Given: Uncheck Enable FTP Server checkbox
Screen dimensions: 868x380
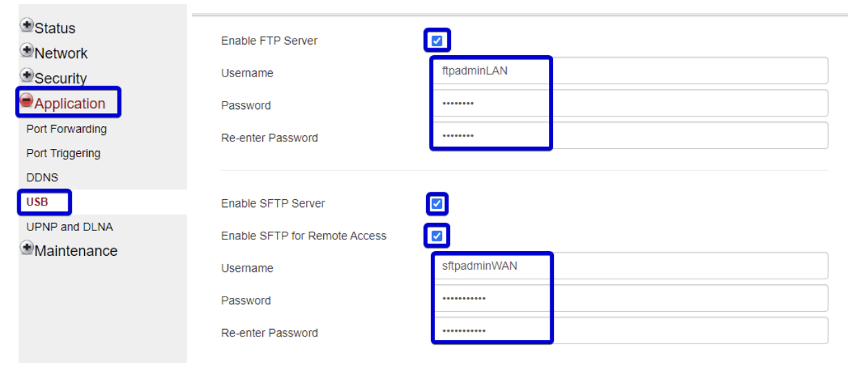Looking at the screenshot, I should coord(436,41).
